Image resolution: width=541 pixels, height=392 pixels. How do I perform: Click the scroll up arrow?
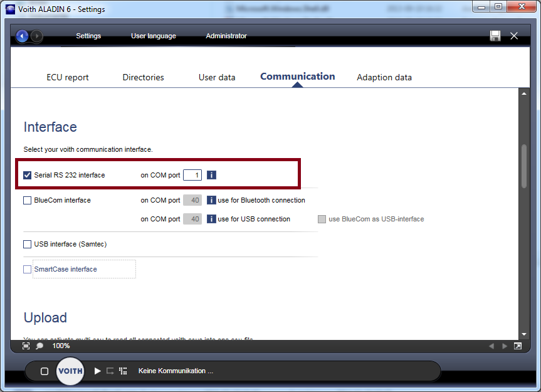pyautogui.click(x=524, y=93)
